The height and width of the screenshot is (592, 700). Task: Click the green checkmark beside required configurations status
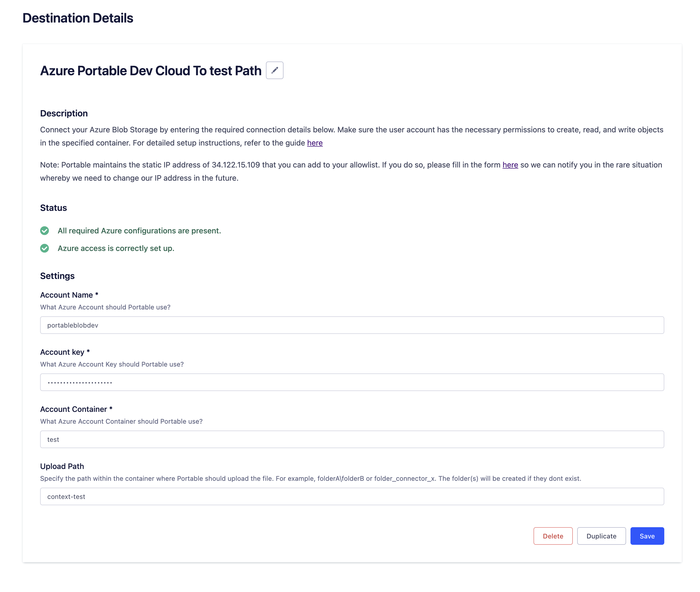click(x=45, y=231)
